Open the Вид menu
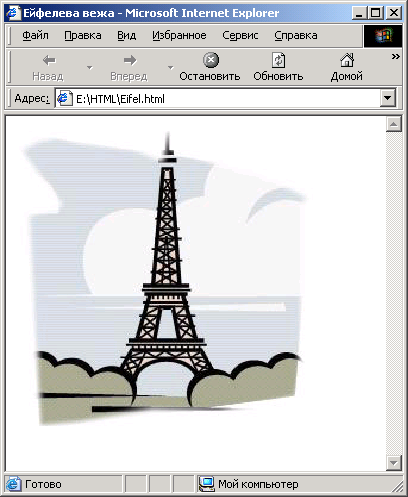408x497 pixels. click(126, 35)
